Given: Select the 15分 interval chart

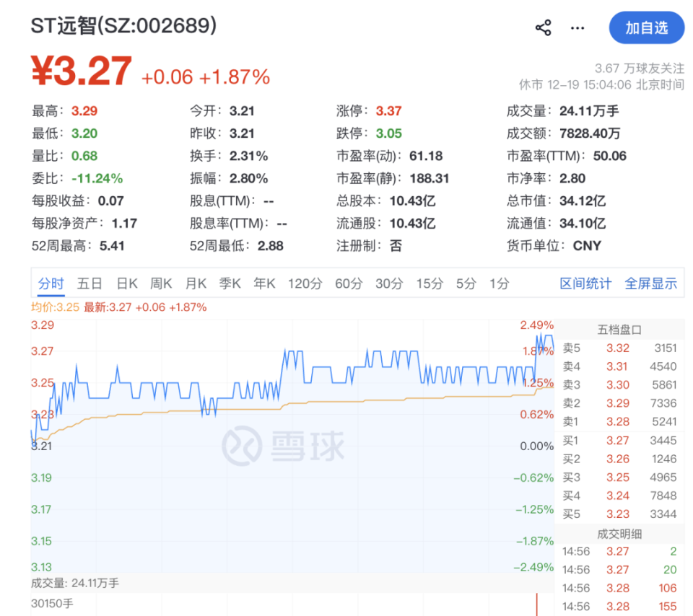Looking at the screenshot, I should pos(430,283).
